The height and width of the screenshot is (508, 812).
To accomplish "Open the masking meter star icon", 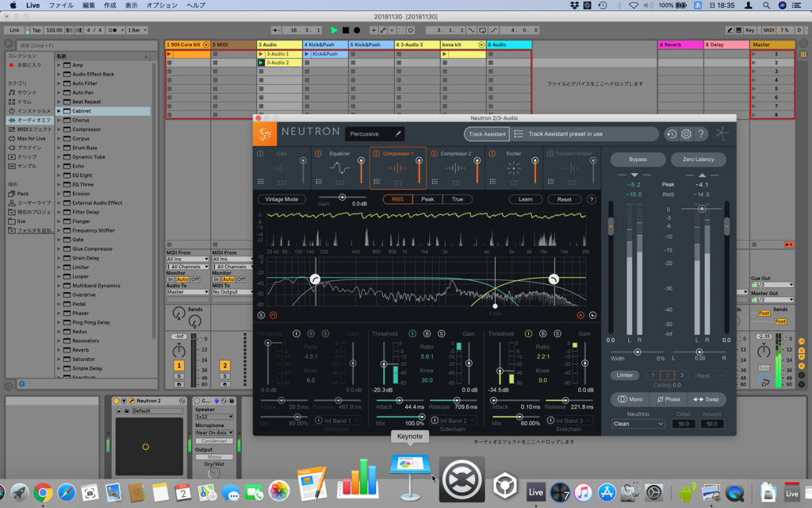I will click(x=722, y=133).
